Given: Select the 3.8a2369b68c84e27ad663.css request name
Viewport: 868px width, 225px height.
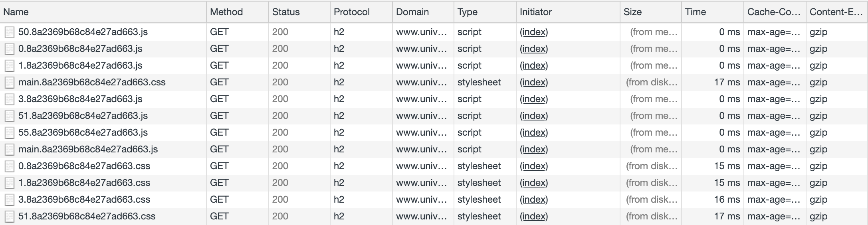Looking at the screenshot, I should click(x=84, y=199).
